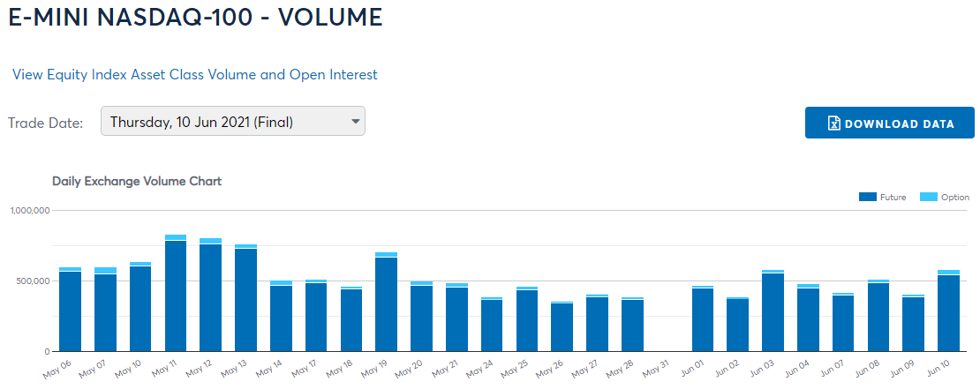
Task: Toggle the Future series legend swatch
Action: click(867, 198)
